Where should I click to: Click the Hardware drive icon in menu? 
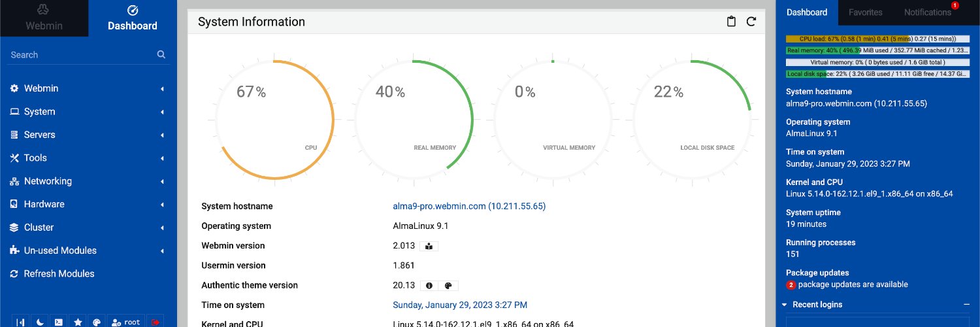point(14,204)
